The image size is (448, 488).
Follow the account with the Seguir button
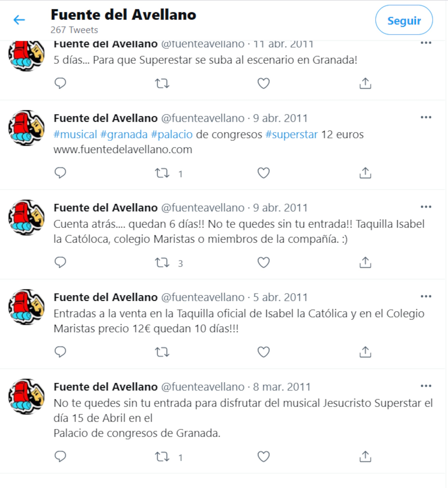(404, 20)
